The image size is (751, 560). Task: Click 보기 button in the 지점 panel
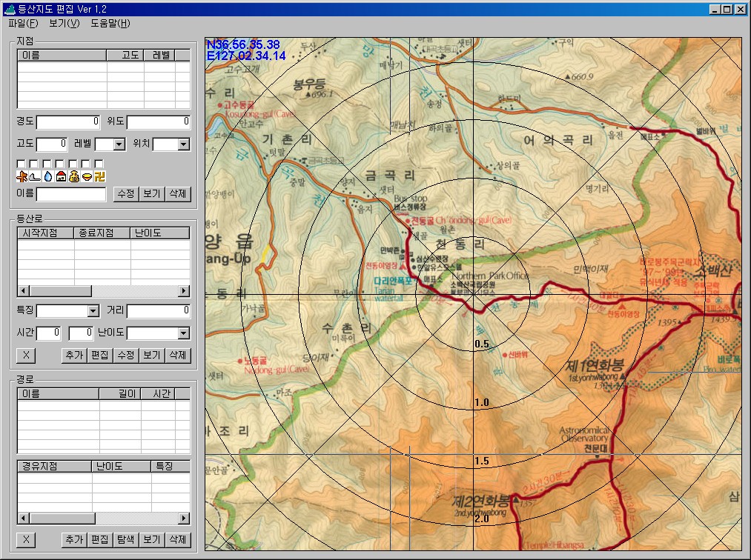(152, 194)
